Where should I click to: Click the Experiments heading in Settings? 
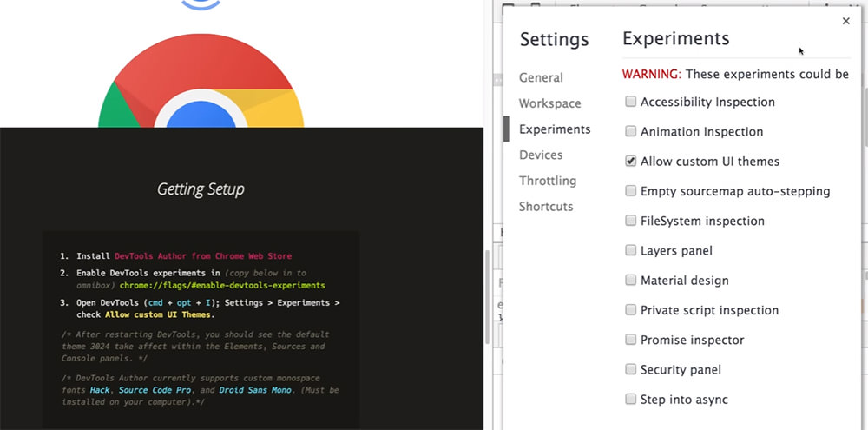click(676, 39)
